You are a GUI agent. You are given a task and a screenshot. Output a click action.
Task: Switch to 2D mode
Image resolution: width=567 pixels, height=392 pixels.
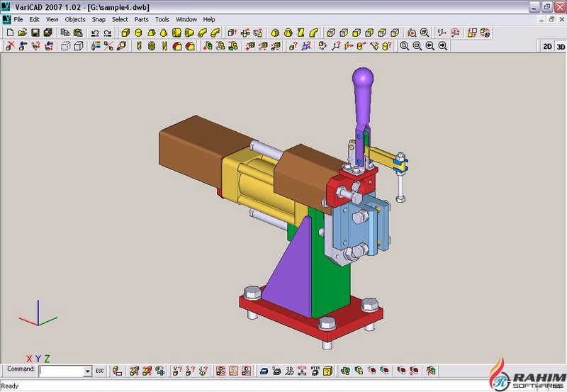547,46
